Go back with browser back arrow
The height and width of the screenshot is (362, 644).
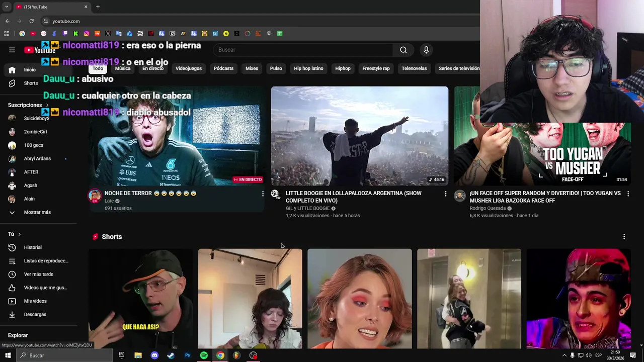click(7, 21)
